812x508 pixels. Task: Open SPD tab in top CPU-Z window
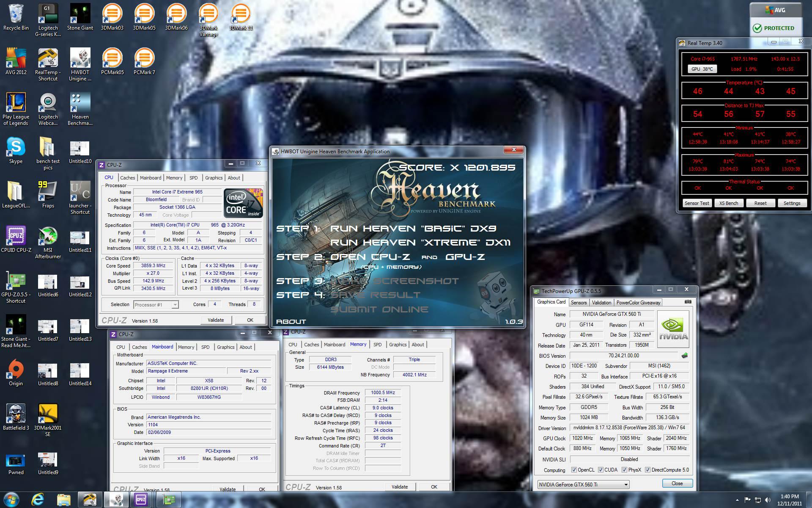[193, 178]
